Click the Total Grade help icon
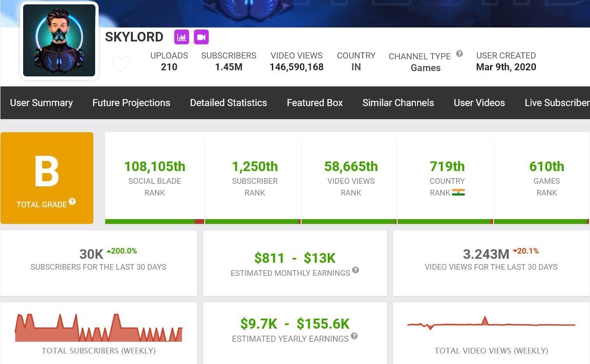Screen dimensions: 590x364 click(x=72, y=202)
